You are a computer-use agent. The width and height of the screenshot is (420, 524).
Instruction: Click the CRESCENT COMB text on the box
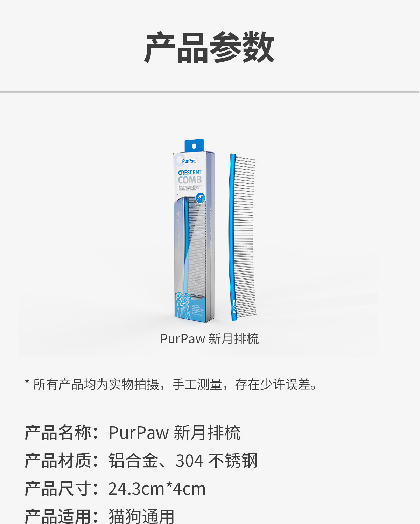[190, 177]
